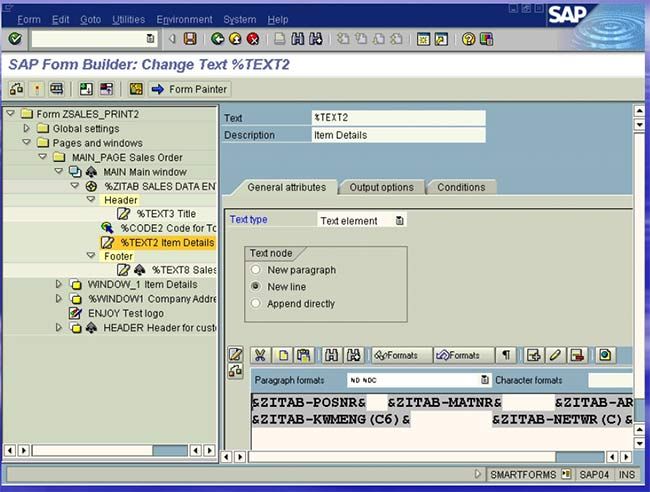Click the second Formats button in editor toolbar

click(463, 355)
